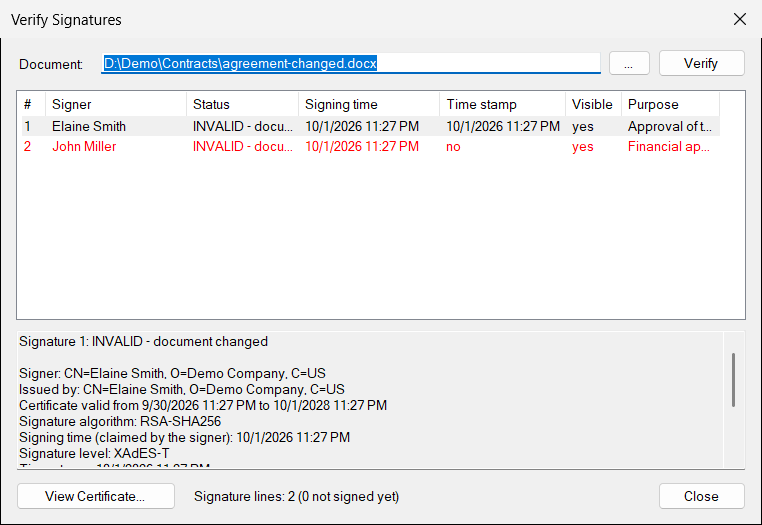Click John Miller's signing time cell
Viewport: 762px width, 525px height.
point(362,146)
